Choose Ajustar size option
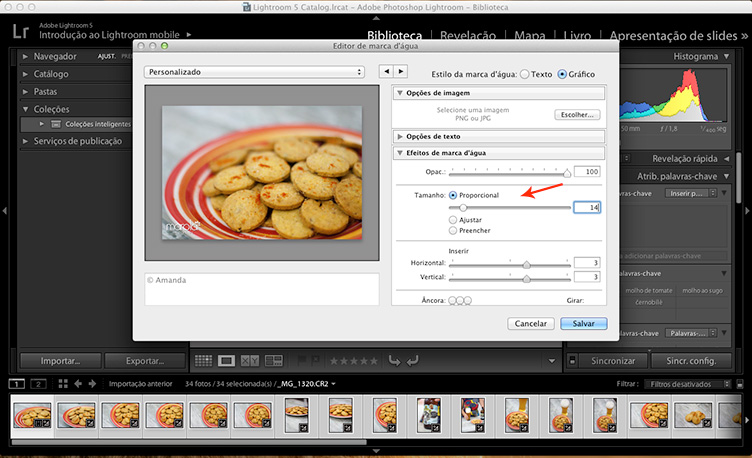Image resolution: width=752 pixels, height=458 pixels. click(x=455, y=218)
